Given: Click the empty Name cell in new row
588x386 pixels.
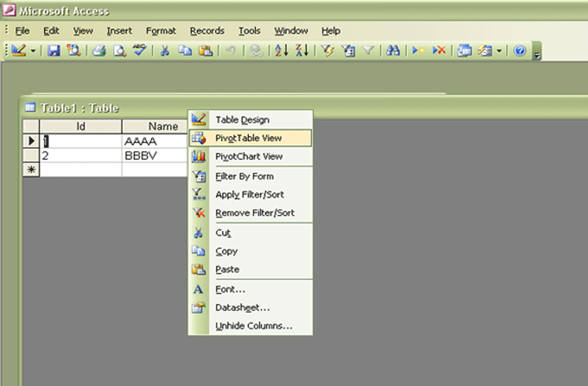Looking at the screenshot, I should click(155, 169).
